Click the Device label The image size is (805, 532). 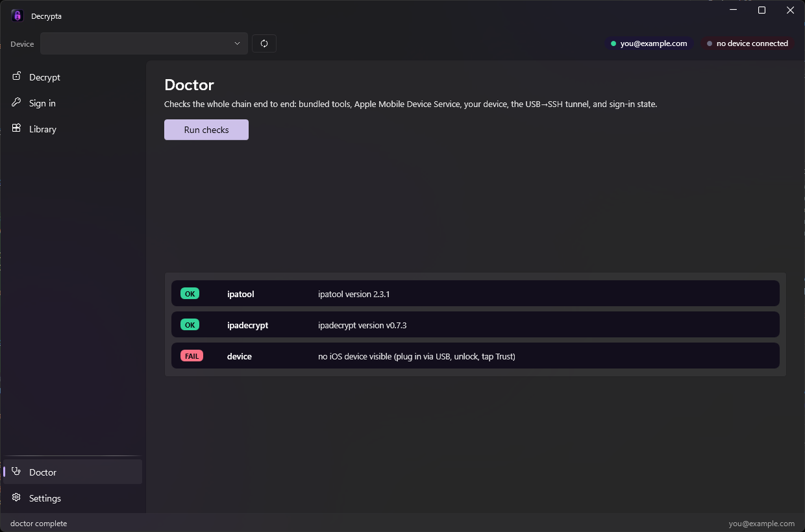click(x=22, y=44)
